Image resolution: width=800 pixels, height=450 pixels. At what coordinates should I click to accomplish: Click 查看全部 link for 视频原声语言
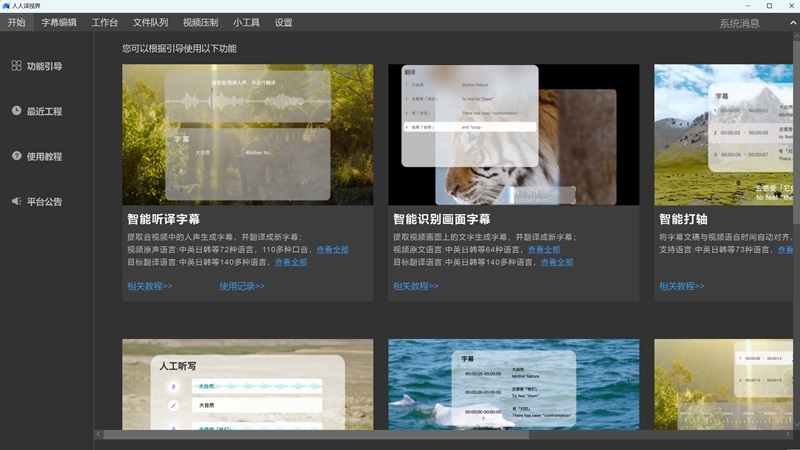(x=333, y=249)
